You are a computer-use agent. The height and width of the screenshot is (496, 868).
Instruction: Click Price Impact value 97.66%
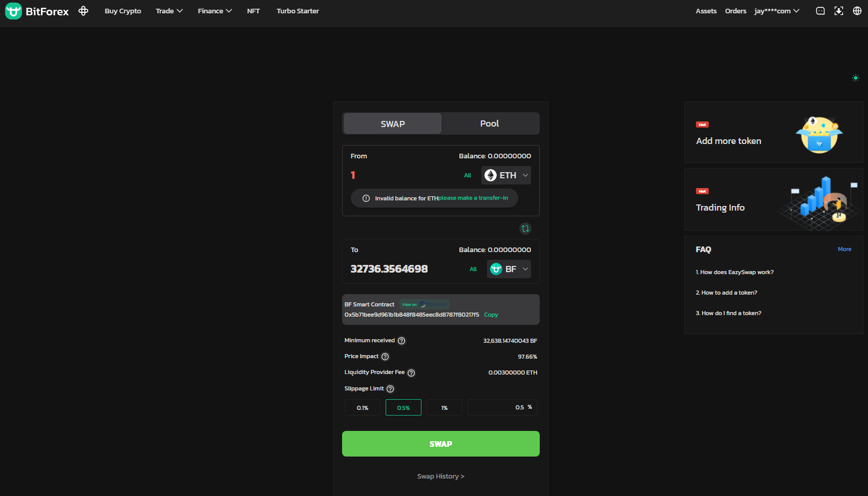(x=527, y=357)
